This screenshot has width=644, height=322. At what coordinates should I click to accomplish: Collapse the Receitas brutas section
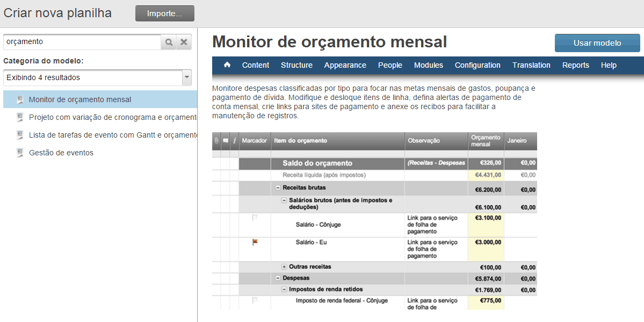pyautogui.click(x=278, y=188)
